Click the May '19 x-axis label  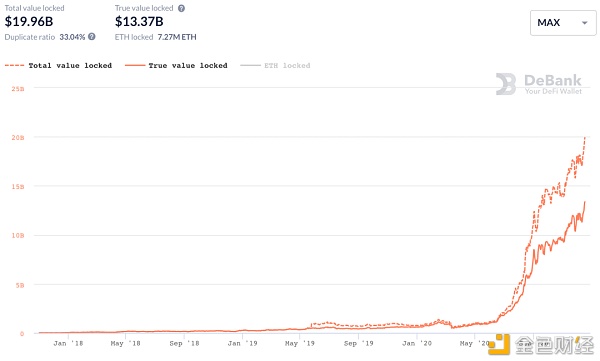(x=300, y=343)
